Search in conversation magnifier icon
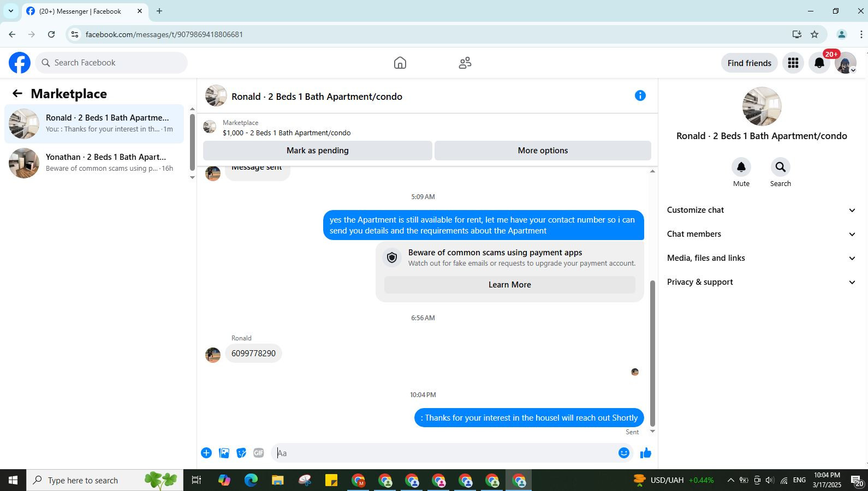The width and height of the screenshot is (868, 491). tap(781, 167)
